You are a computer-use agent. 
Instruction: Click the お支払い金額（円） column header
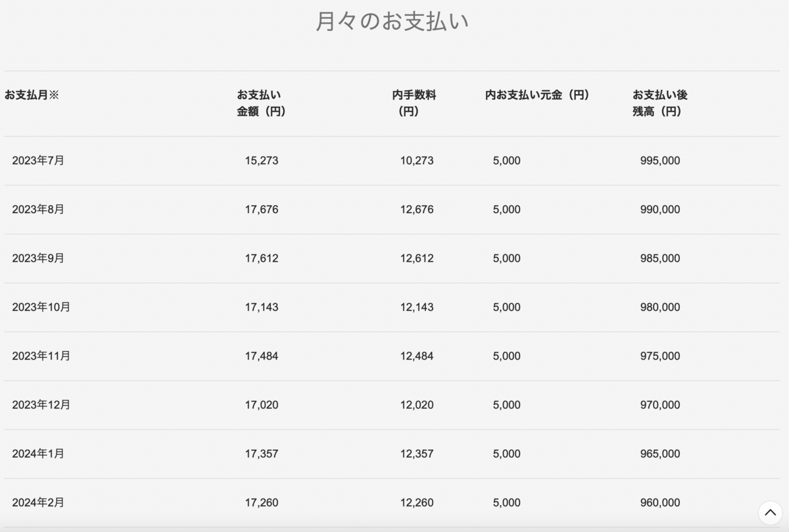tap(261, 103)
